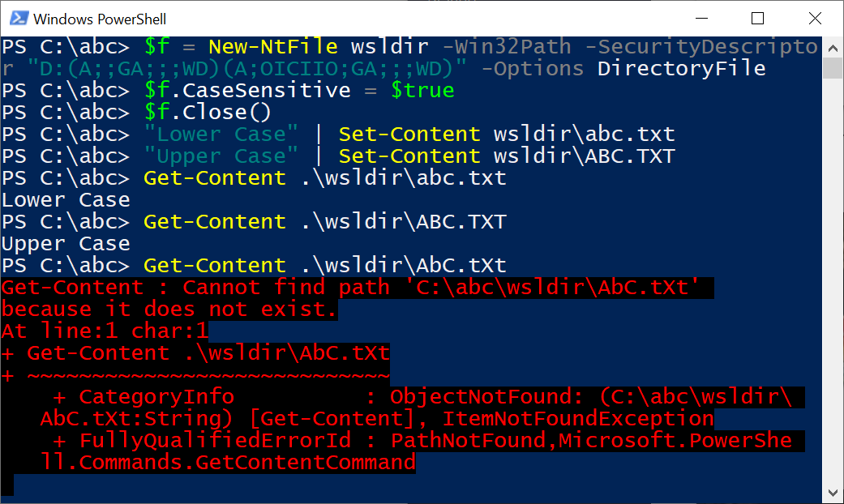Click the New-NtFile command word
This screenshot has width=844, height=504.
(273, 47)
